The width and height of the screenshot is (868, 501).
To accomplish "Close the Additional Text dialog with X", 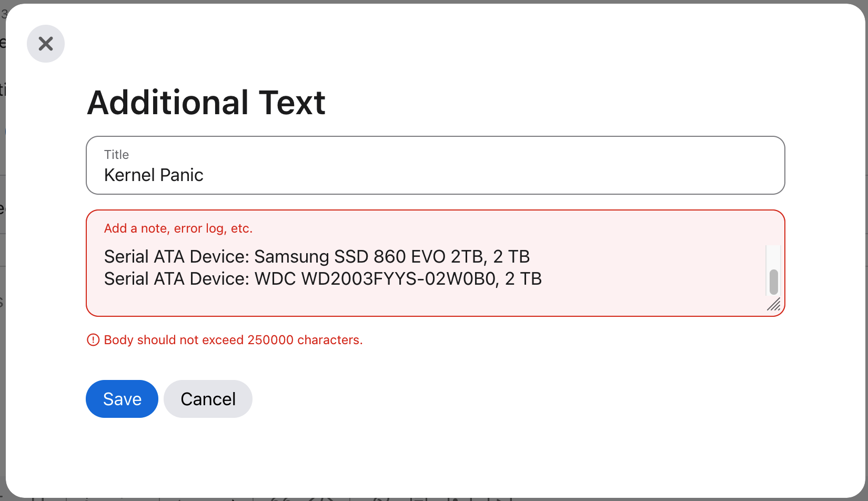I will click(x=46, y=44).
